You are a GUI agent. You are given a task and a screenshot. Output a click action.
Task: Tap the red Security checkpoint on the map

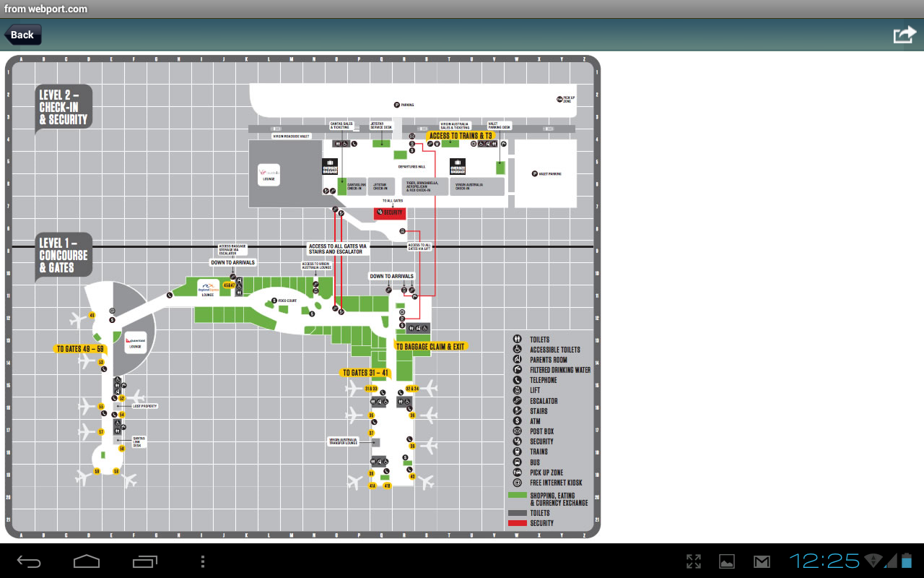coord(390,213)
